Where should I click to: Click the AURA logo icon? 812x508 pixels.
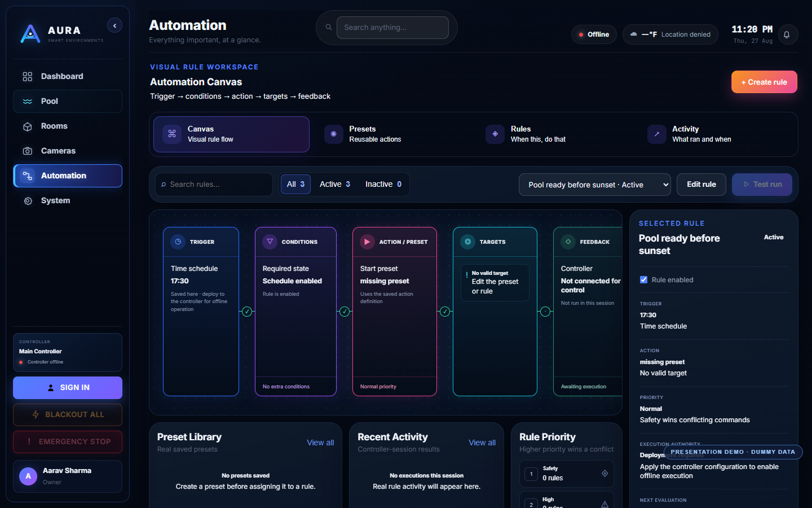pyautogui.click(x=30, y=34)
